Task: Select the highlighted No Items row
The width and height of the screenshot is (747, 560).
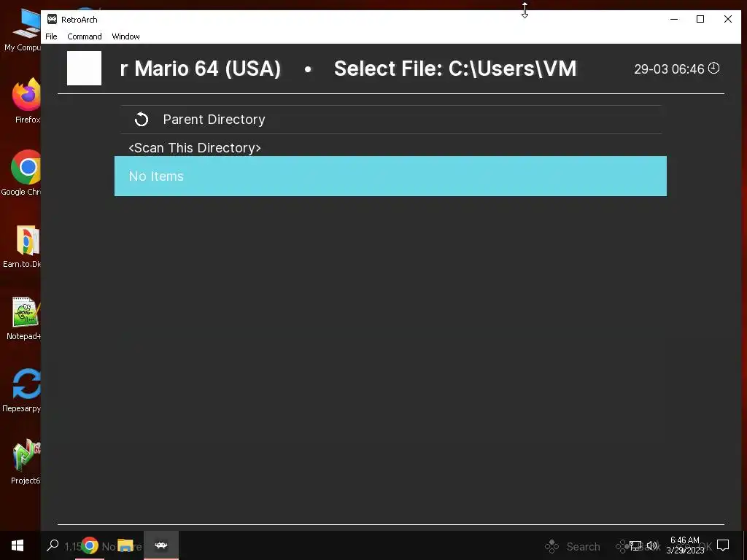Action: tap(391, 176)
